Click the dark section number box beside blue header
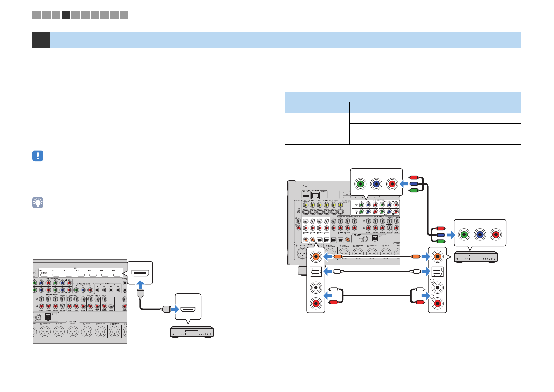The image size is (554, 392). click(x=41, y=40)
